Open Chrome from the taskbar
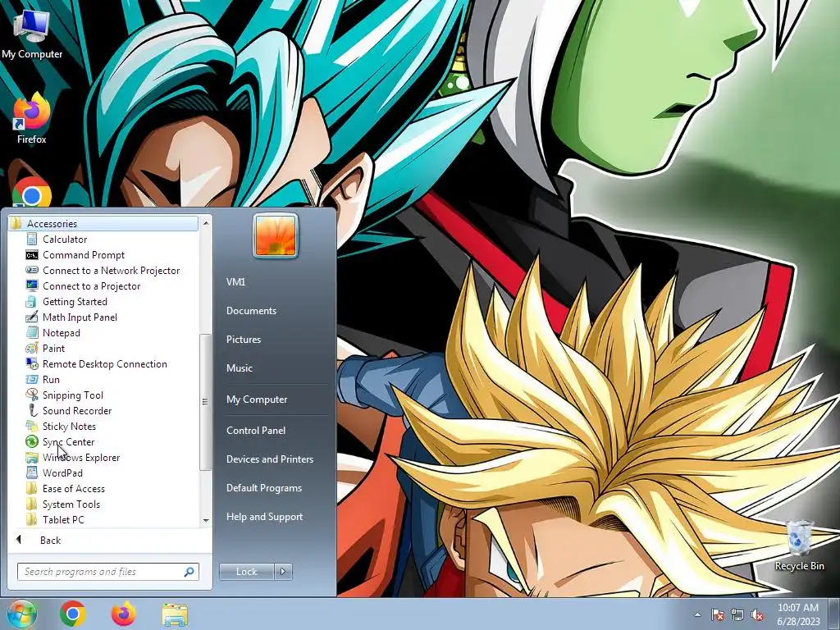840x630 pixels. click(x=73, y=614)
